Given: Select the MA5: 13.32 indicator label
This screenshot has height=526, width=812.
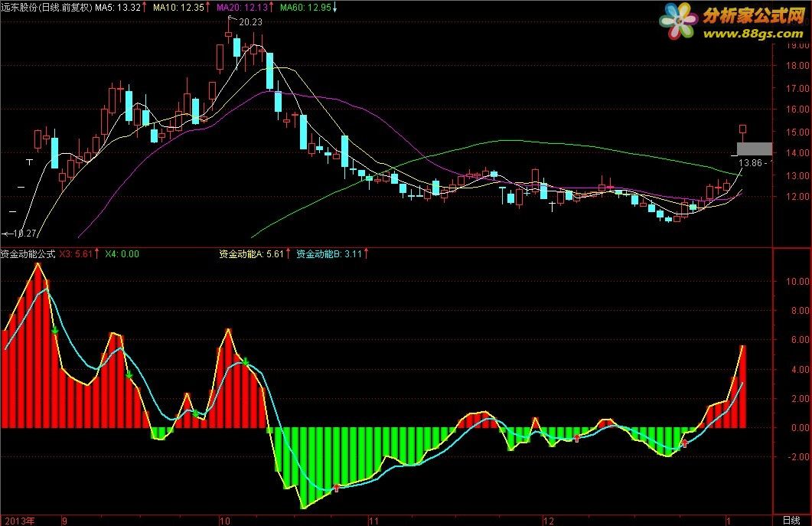Looking at the screenshot, I should pos(118,7).
